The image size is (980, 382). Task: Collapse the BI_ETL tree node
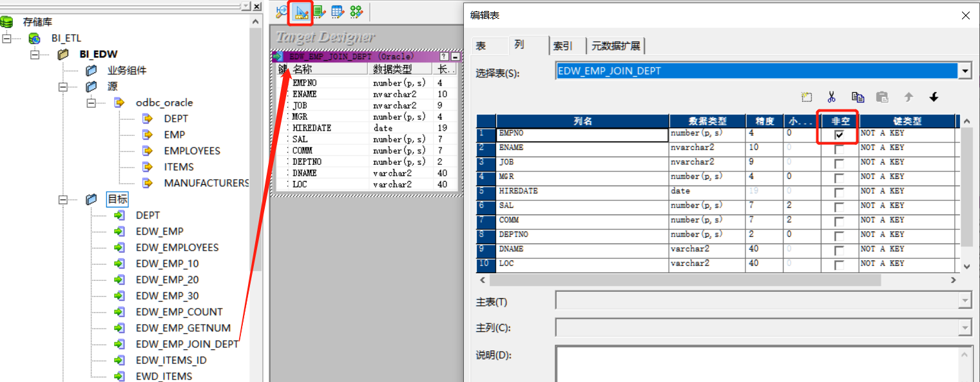point(6,38)
